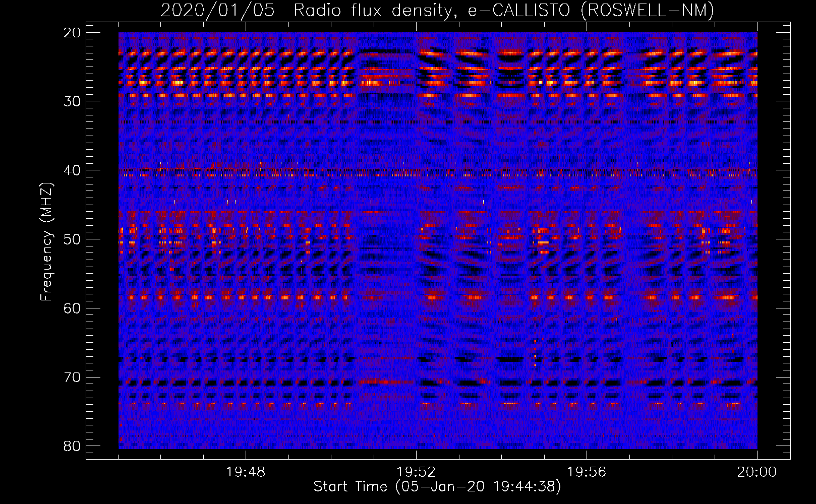Screen dimensions: 816x504
Task: Click the time tick label '20:00'
Action: click(x=757, y=472)
